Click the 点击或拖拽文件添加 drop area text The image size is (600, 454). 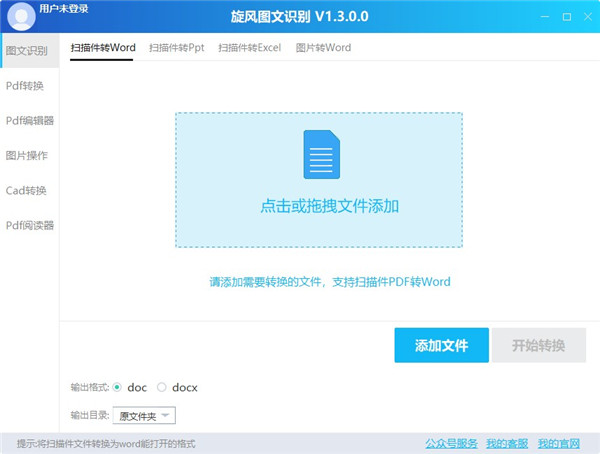coord(329,206)
